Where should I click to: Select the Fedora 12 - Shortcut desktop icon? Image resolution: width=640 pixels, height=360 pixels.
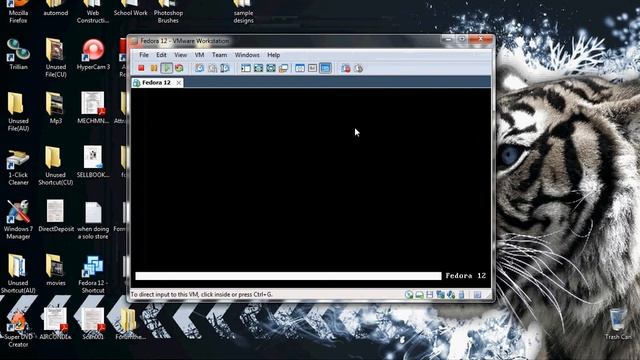(x=93, y=274)
